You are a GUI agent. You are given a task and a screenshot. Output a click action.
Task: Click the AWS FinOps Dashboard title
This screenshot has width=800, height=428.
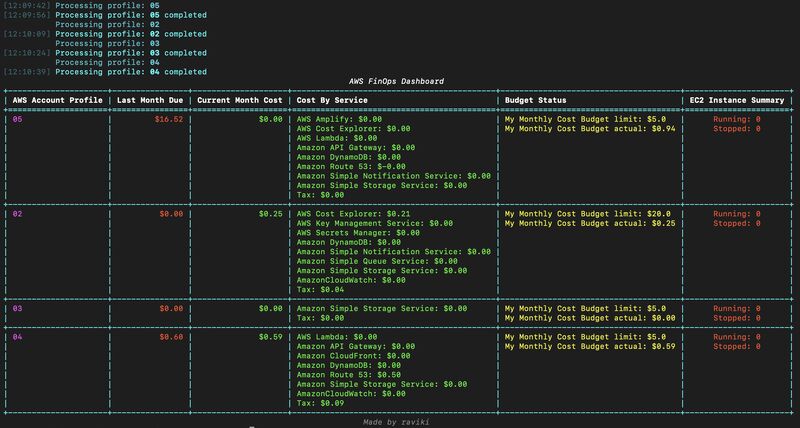[x=398, y=81]
